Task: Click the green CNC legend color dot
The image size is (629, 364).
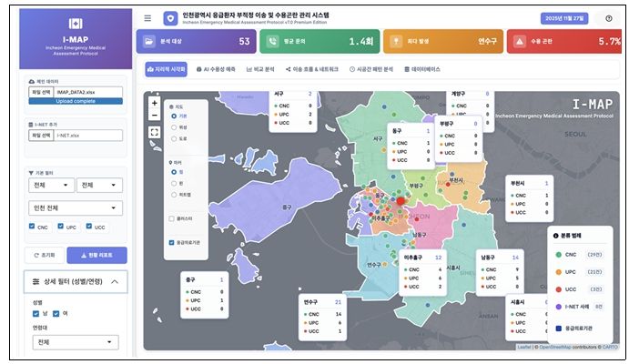Action: 556,255
